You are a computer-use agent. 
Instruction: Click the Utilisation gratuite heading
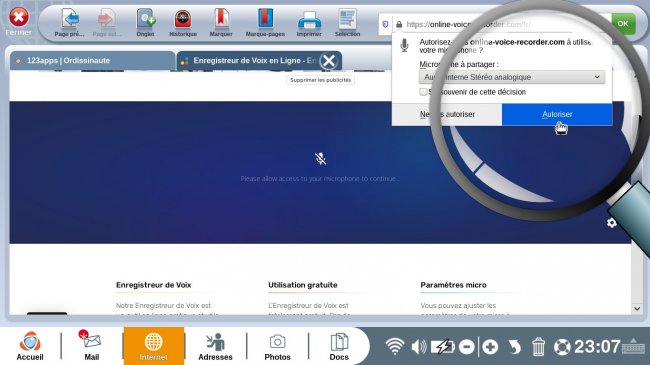[x=303, y=285]
